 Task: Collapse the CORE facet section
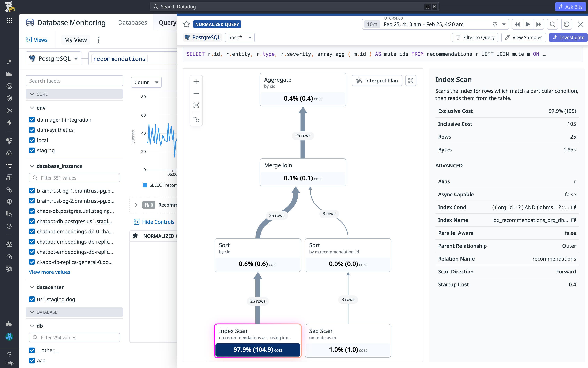[x=32, y=94]
